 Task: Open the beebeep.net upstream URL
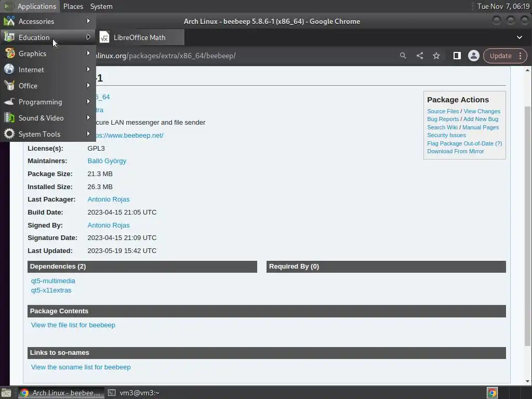tap(129, 136)
